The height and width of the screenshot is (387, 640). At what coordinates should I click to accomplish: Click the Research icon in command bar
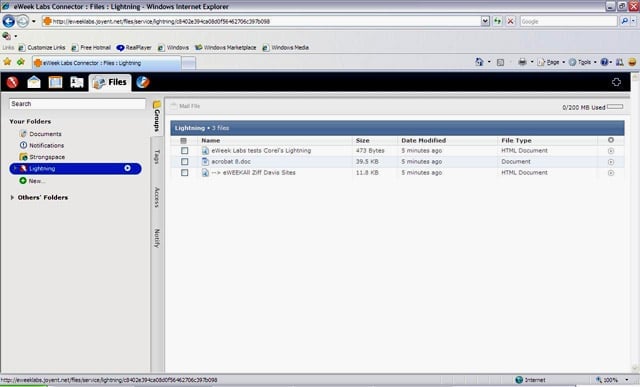[x=620, y=62]
